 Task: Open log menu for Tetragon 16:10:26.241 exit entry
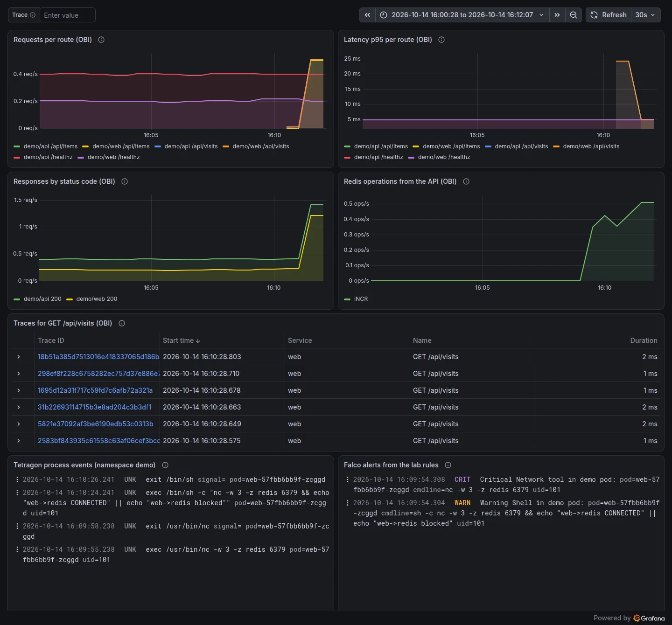[x=17, y=479]
